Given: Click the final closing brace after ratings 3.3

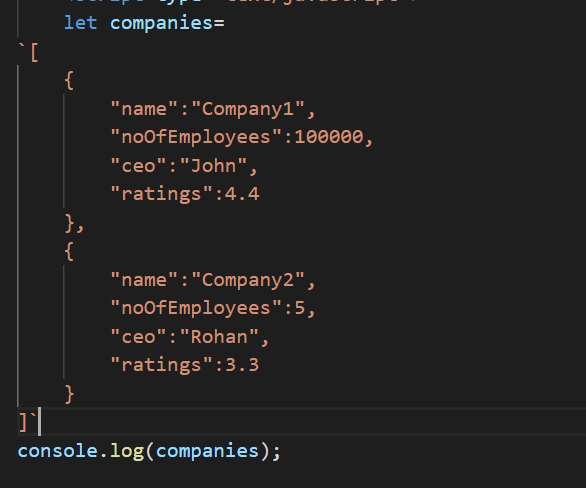Looking at the screenshot, I should tap(69, 394).
